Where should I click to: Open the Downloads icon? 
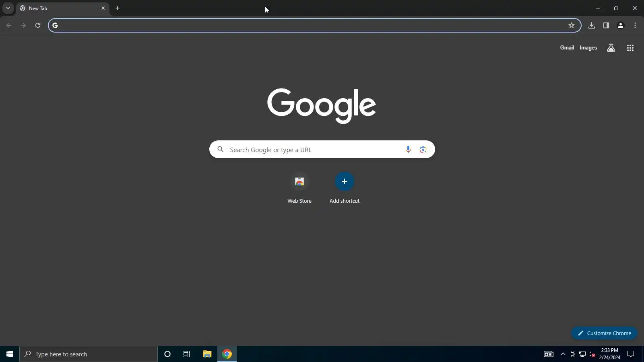(592, 25)
